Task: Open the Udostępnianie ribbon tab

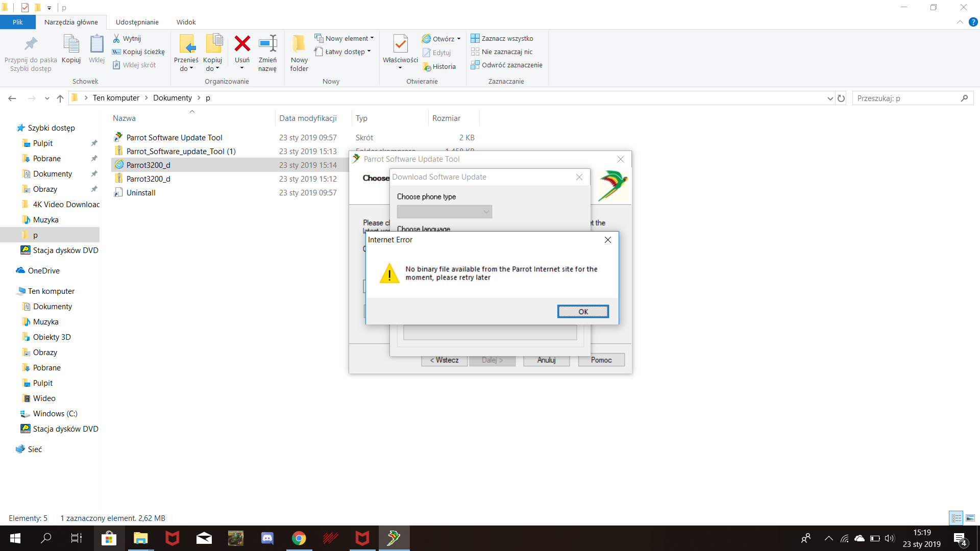Action: tap(137, 22)
